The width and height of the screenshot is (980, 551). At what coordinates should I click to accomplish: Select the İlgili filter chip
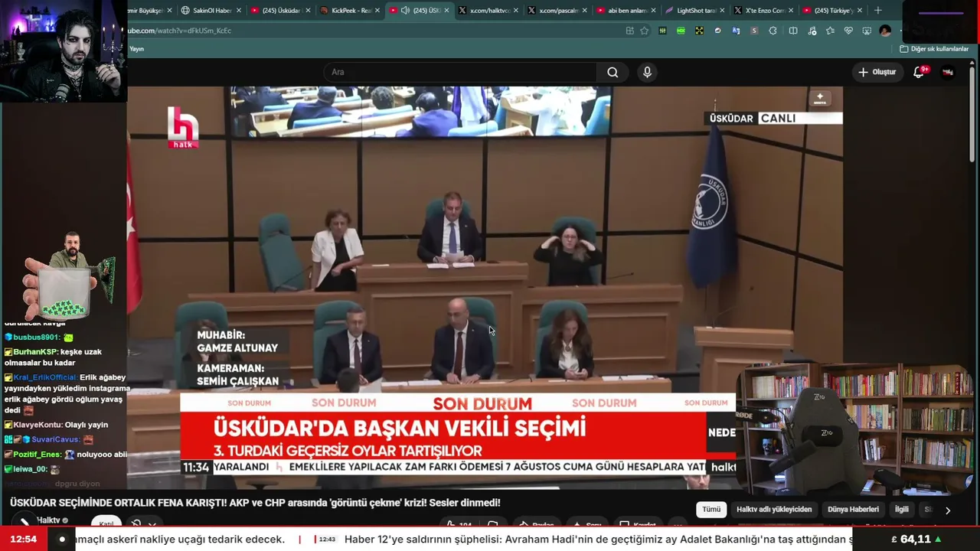(x=902, y=510)
